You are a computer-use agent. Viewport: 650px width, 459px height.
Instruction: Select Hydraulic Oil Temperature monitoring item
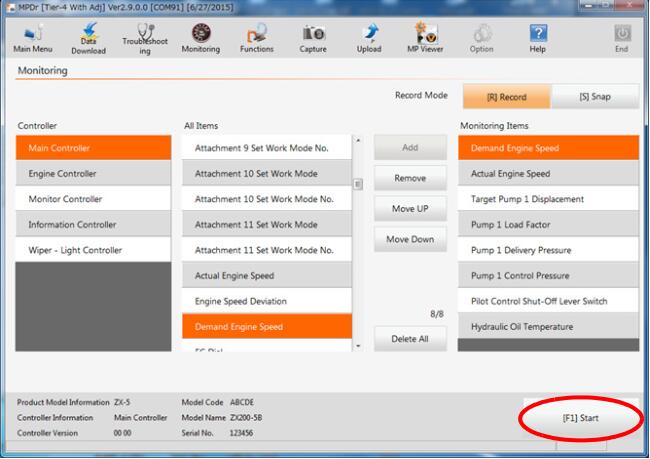pos(547,327)
